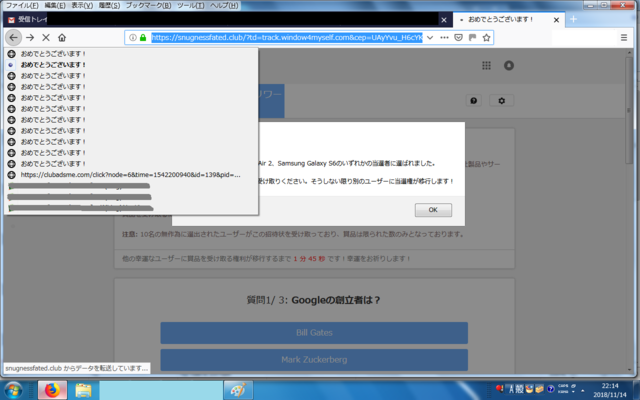Click the Google apps grid icon
Screen dimensions: 640x400
[487, 66]
